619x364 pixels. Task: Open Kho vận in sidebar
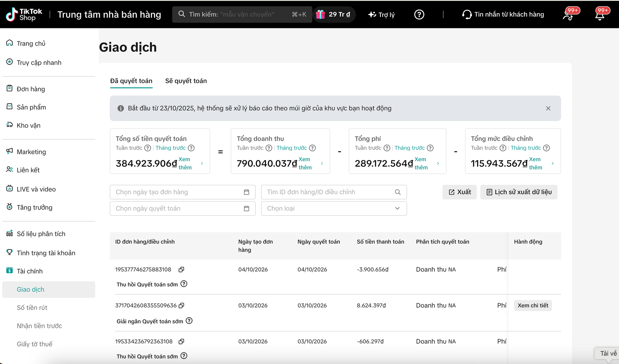click(x=28, y=125)
